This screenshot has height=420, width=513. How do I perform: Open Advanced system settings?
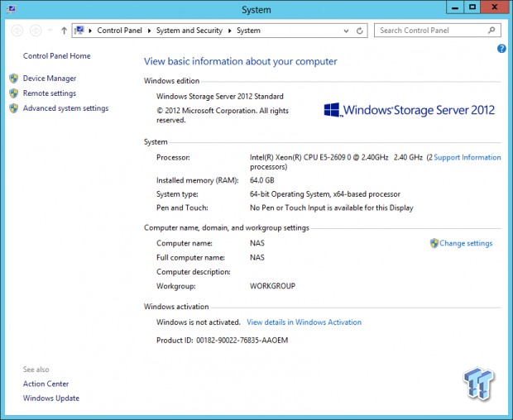65,108
